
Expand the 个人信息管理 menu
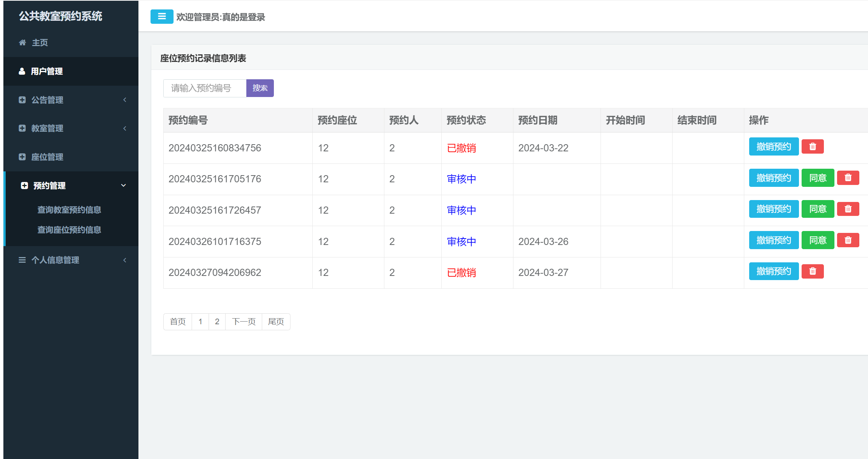(124, 260)
